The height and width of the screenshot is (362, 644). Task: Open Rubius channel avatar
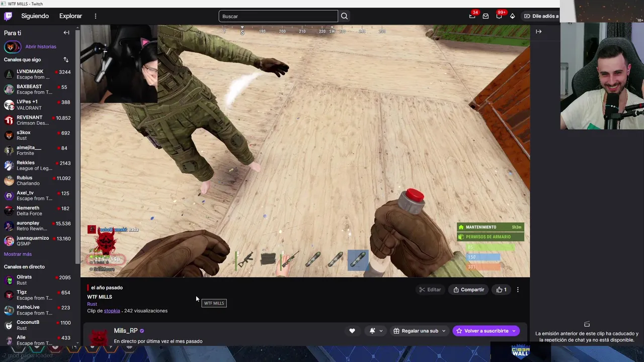coord(9,180)
